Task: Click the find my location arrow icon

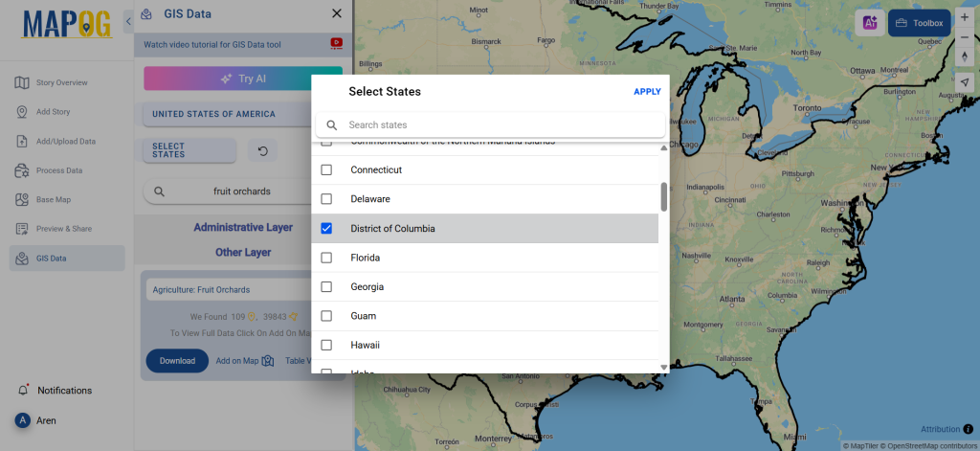Action: [x=965, y=83]
